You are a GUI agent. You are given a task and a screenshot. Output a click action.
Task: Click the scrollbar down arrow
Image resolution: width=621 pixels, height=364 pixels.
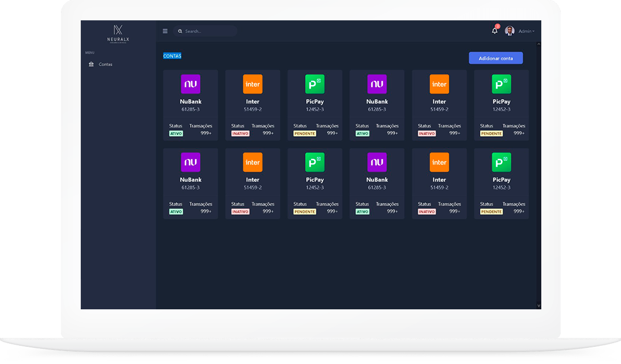coord(539,305)
